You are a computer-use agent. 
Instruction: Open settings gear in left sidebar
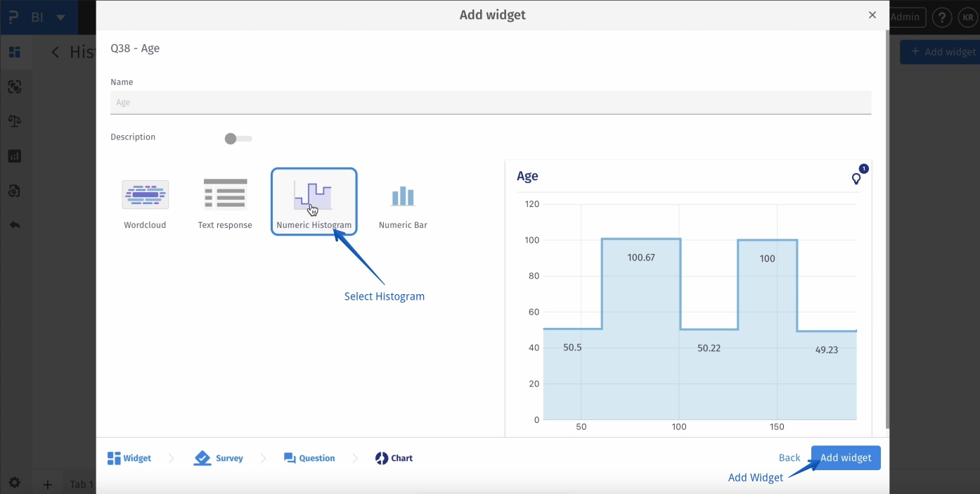15,483
